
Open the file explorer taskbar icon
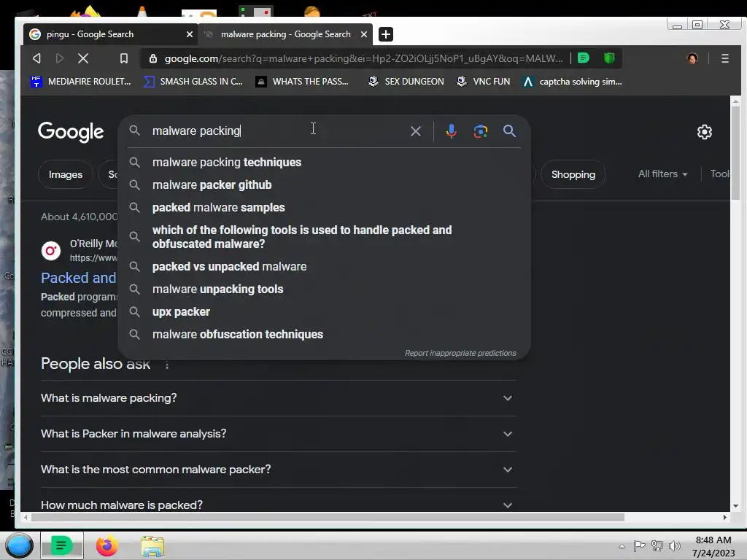[x=152, y=546]
